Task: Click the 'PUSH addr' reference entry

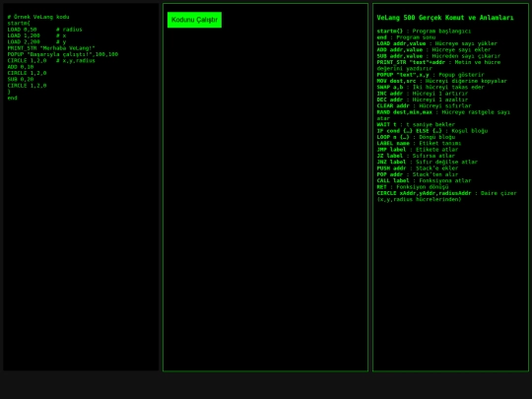Action: pyautogui.click(x=418, y=167)
